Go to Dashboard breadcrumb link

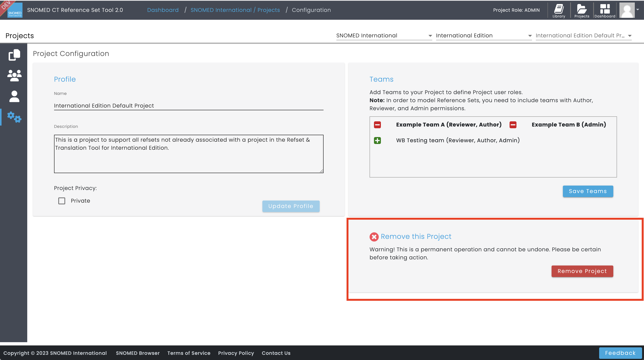163,10
